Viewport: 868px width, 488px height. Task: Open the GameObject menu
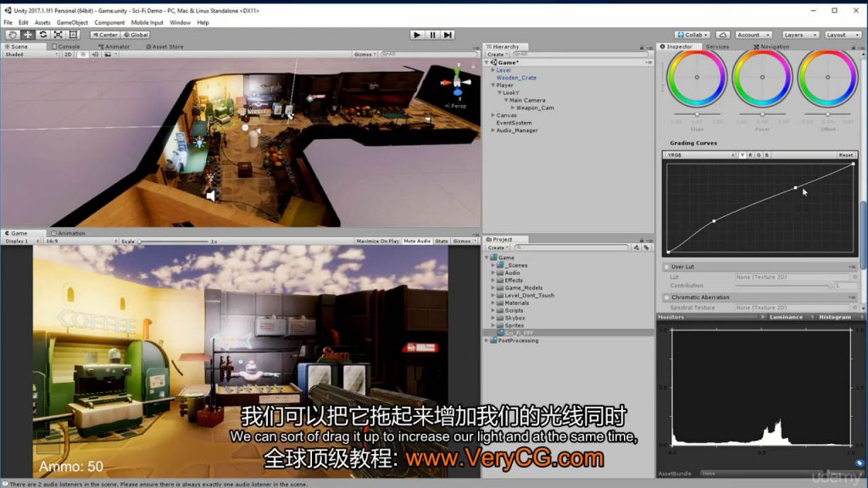[x=72, y=23]
